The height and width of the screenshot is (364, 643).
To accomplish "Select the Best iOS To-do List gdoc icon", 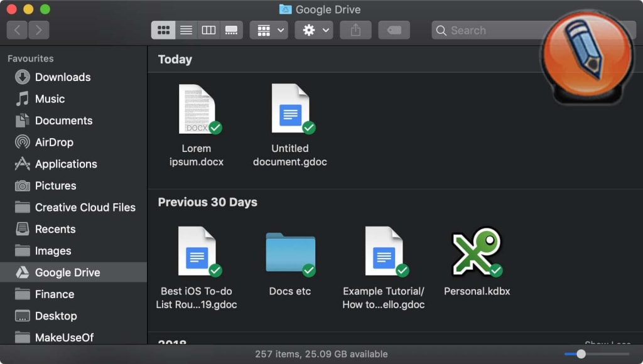I will click(198, 251).
